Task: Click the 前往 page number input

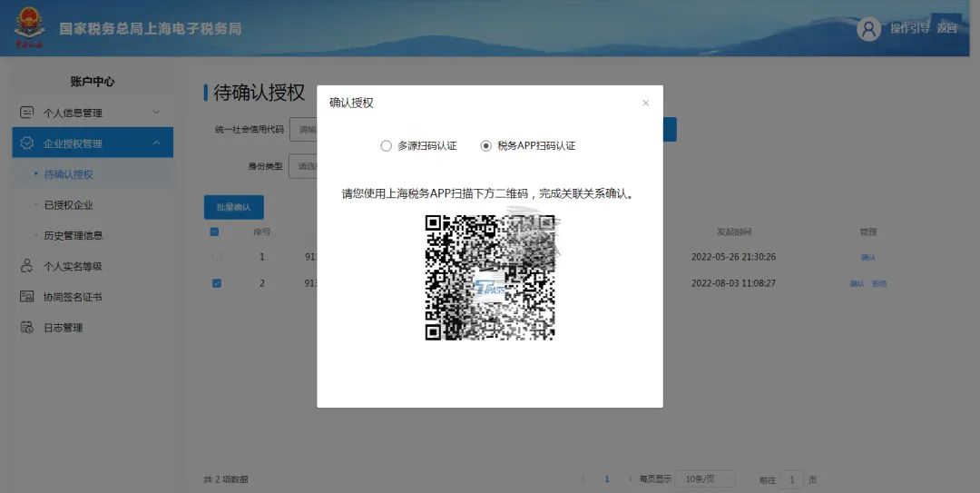Action: 791,480
